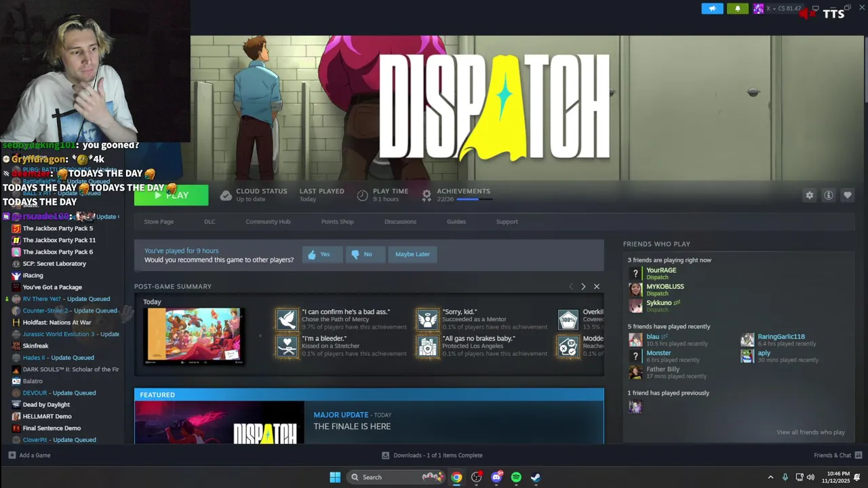The height and width of the screenshot is (488, 868).
Task: Click "Sorry, kid." achievement icon
Action: pyautogui.click(x=428, y=320)
